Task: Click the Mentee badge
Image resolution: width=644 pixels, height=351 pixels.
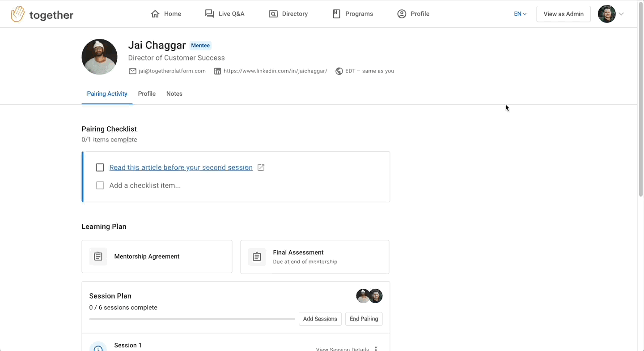Action: point(200,45)
